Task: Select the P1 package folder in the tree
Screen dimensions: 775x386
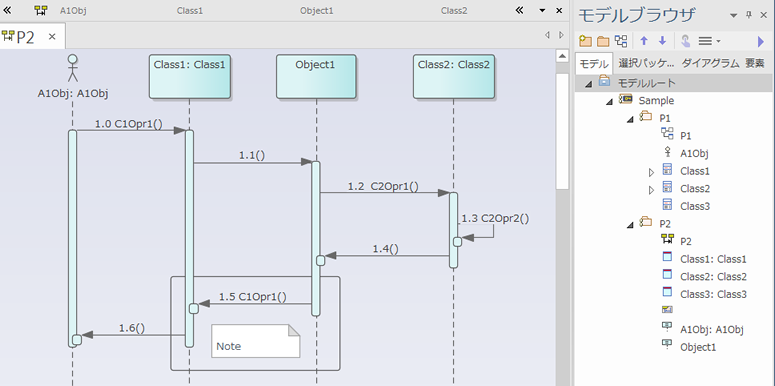Action: click(665, 118)
